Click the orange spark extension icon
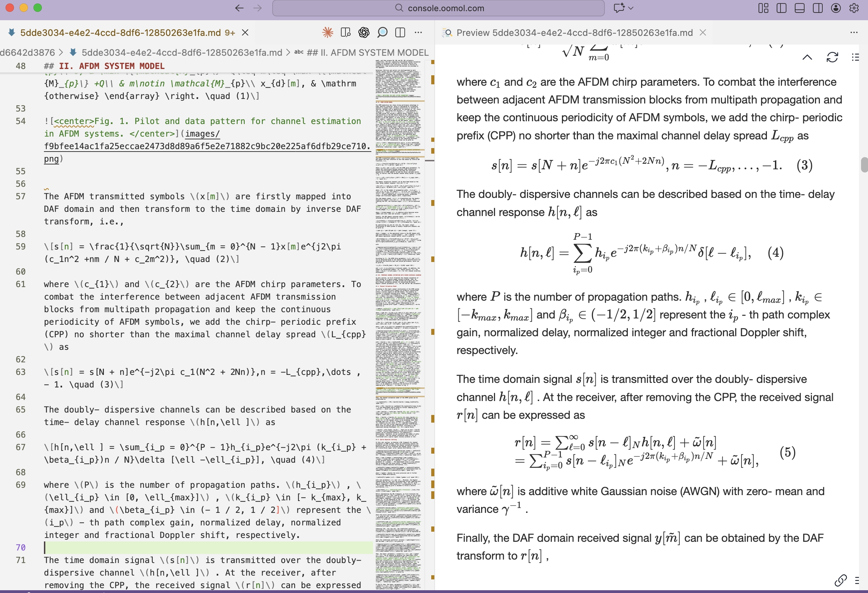Image resolution: width=868 pixels, height=593 pixels. (x=328, y=32)
